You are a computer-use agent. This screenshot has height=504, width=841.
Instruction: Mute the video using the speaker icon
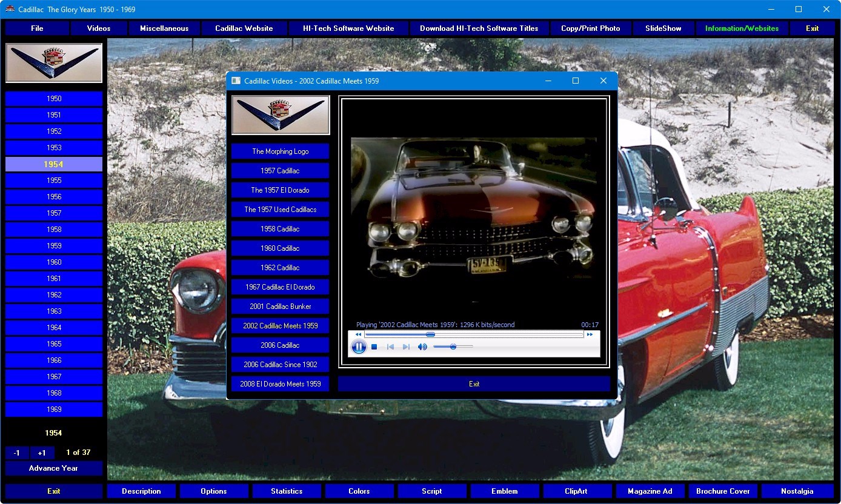pyautogui.click(x=422, y=347)
